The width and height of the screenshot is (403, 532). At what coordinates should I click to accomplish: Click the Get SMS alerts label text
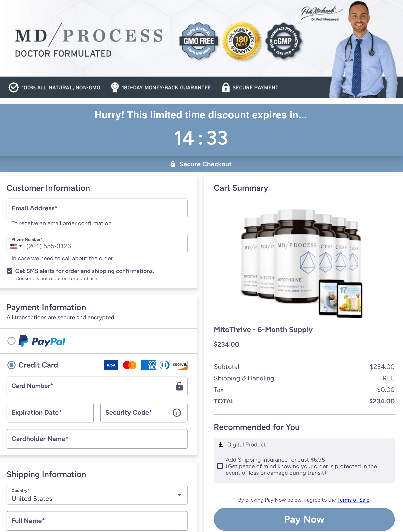pos(85,271)
